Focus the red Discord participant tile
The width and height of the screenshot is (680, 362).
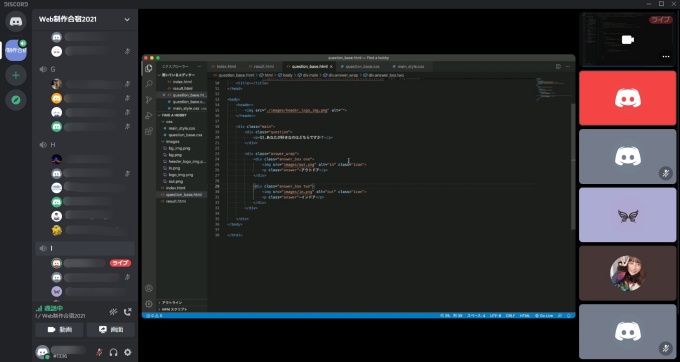627,98
